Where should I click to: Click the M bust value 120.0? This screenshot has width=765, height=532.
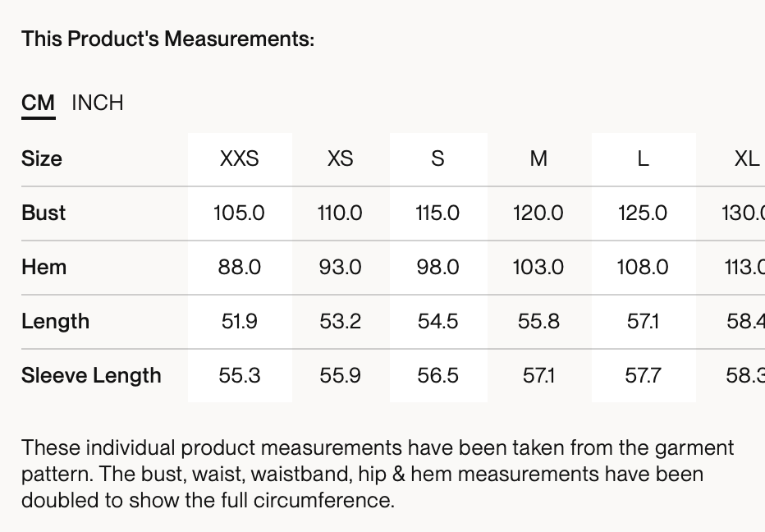tap(538, 213)
